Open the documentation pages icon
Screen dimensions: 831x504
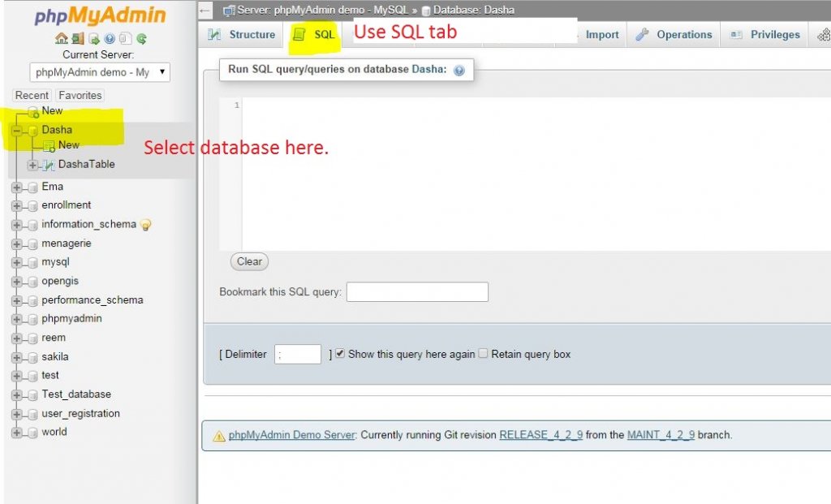[126, 38]
